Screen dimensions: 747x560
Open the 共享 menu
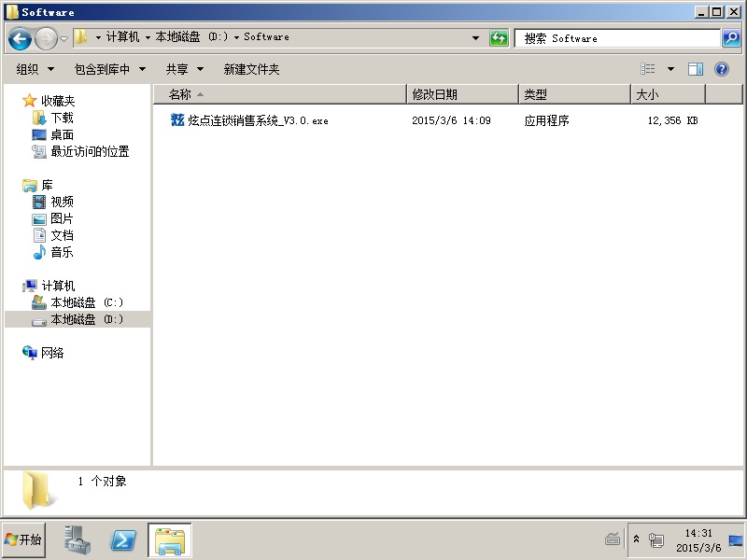[184, 69]
